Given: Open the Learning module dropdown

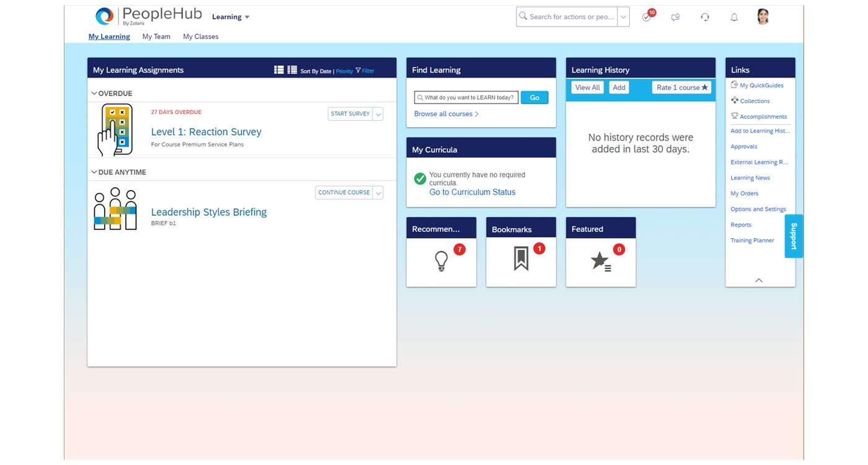Looking at the screenshot, I should [231, 17].
